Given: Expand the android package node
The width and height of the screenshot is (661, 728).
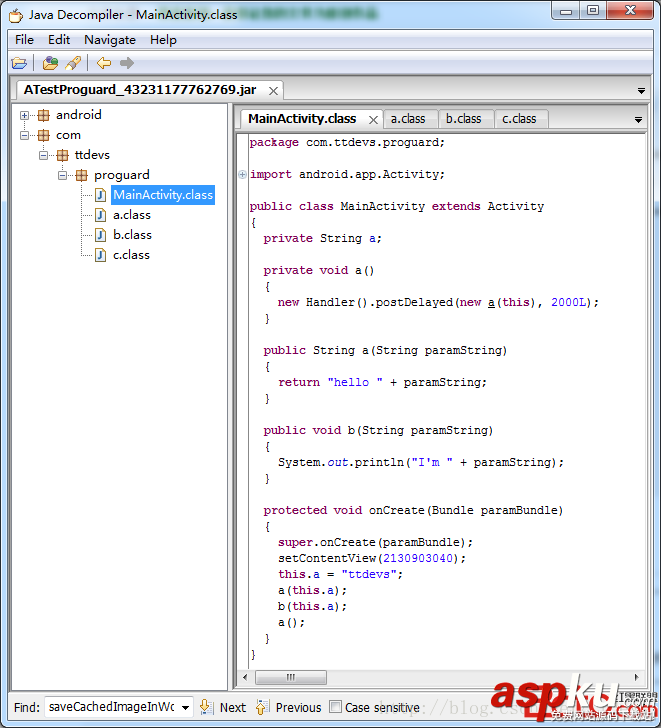Looking at the screenshot, I should 25,115.
